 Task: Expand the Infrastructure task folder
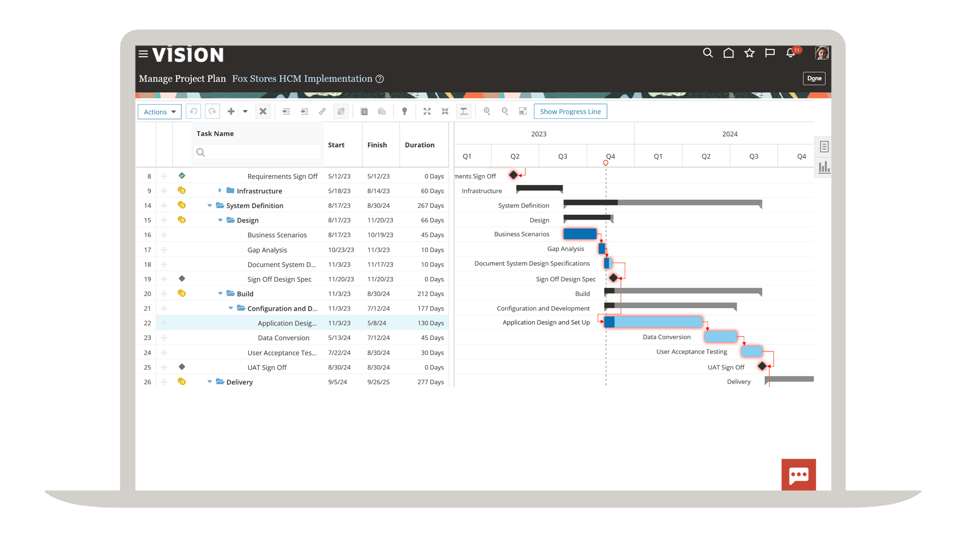point(220,190)
